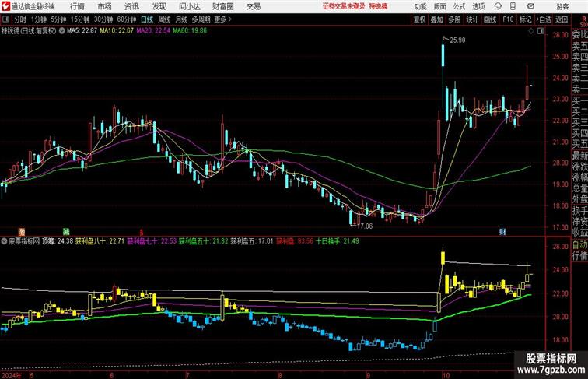588x379 pixels.
Task: Click the 标记 mark button
Action: (525, 19)
